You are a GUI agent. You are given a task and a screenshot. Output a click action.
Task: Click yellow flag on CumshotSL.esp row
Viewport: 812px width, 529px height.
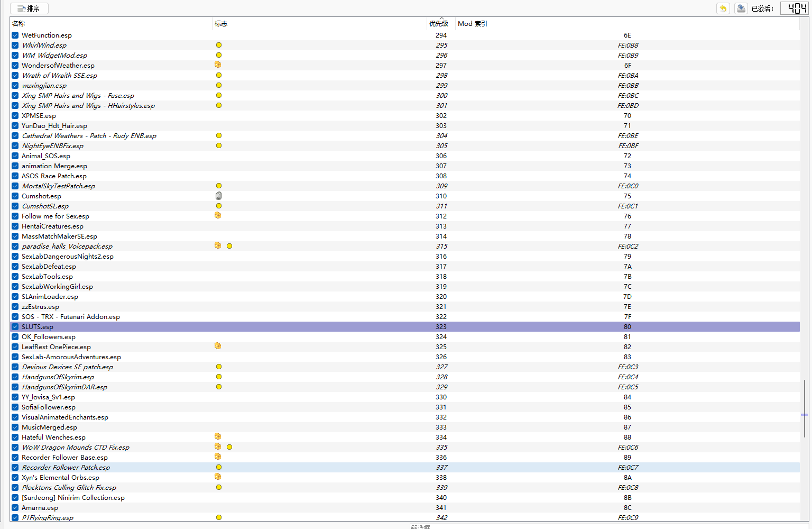pos(219,206)
